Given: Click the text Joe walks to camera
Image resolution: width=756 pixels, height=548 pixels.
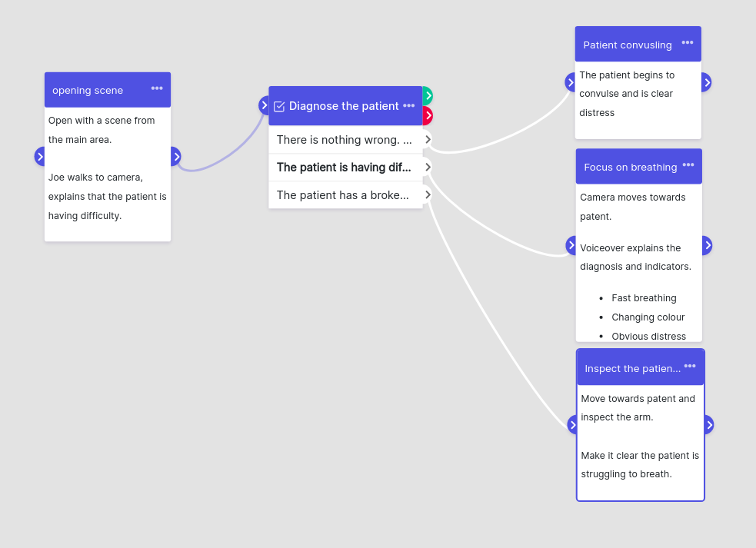Looking at the screenshot, I should (107, 196).
